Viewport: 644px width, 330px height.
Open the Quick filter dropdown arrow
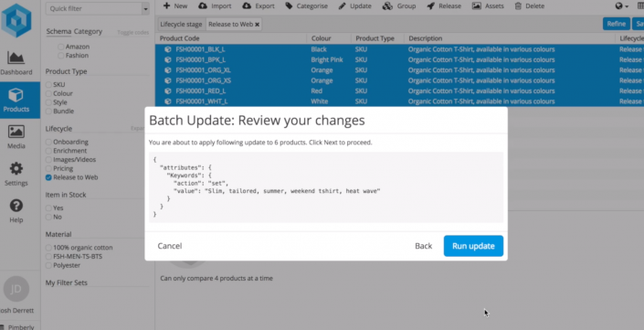point(145,8)
